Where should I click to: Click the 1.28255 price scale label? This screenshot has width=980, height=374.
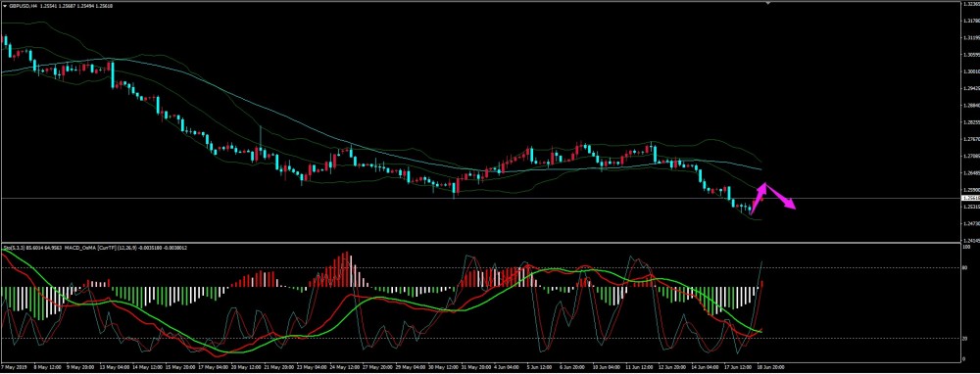[x=972, y=121]
